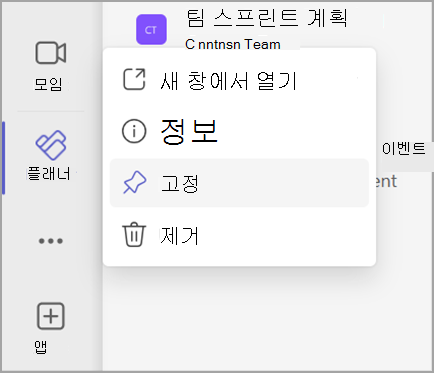Choose 고정 to pin the plan

[239, 183]
